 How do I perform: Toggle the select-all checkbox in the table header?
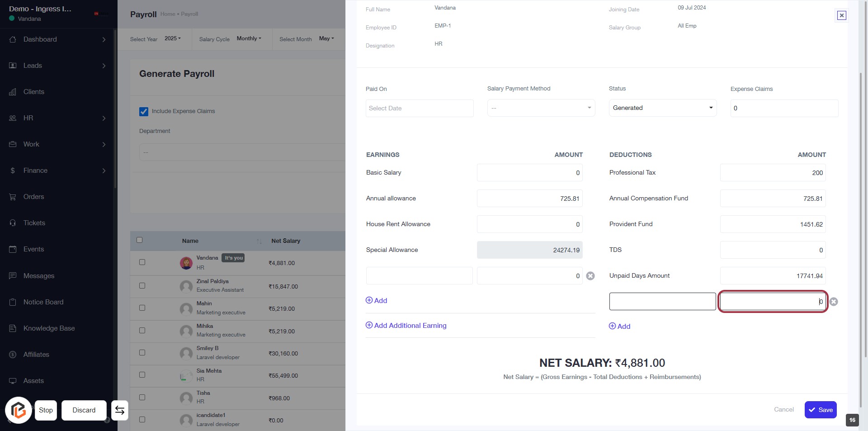coord(139,240)
